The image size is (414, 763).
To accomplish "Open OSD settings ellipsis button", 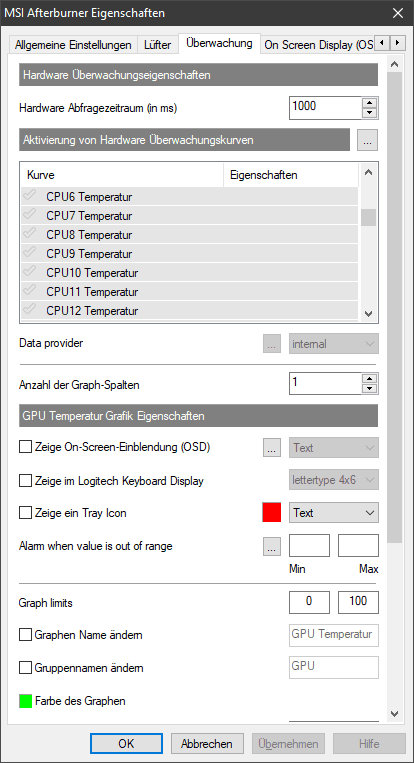I will pyautogui.click(x=272, y=448).
